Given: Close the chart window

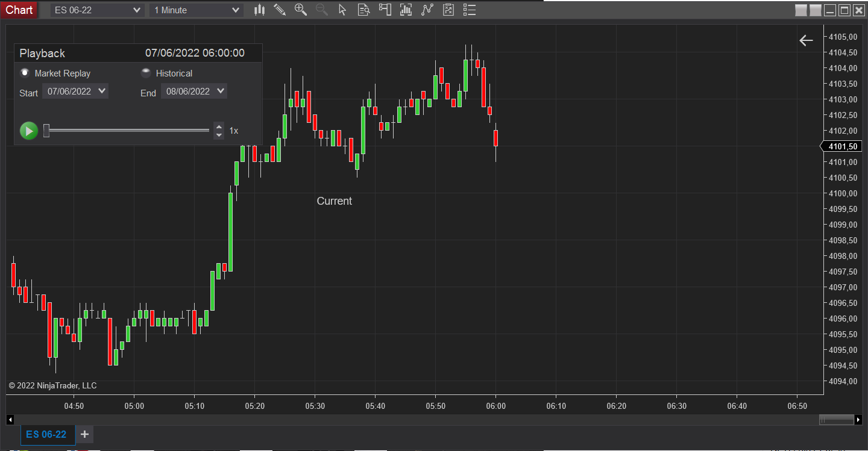Looking at the screenshot, I should click(x=859, y=10).
